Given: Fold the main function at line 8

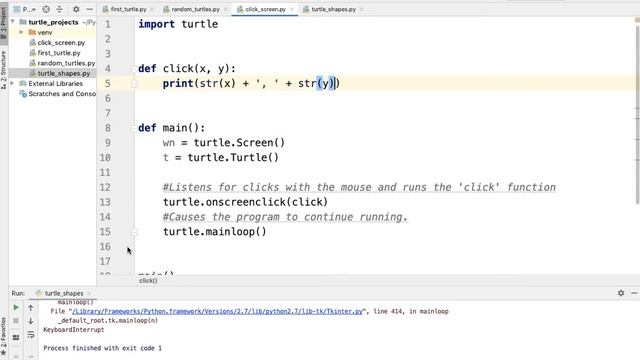Looking at the screenshot, I should [x=134, y=128].
